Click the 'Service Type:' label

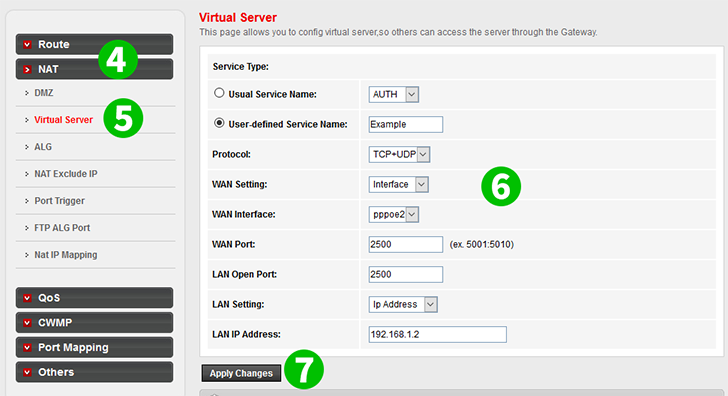coord(240,67)
